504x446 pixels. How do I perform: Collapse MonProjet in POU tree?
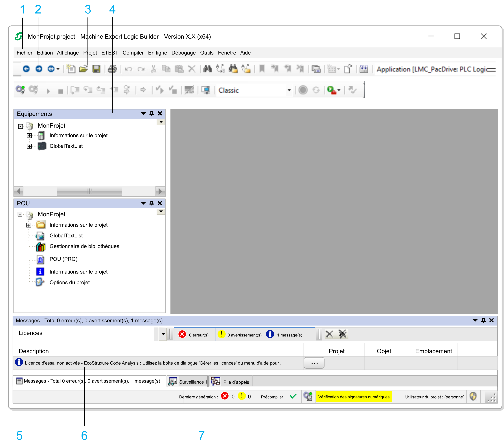[x=20, y=214]
